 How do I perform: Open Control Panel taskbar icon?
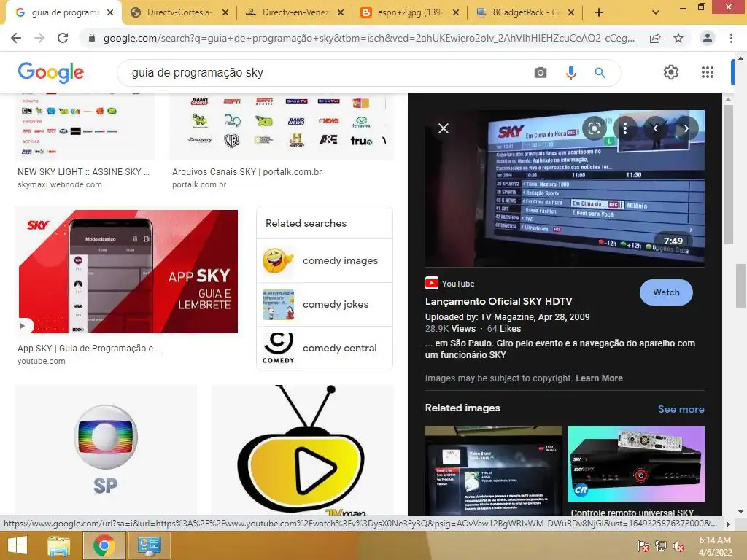(149, 545)
